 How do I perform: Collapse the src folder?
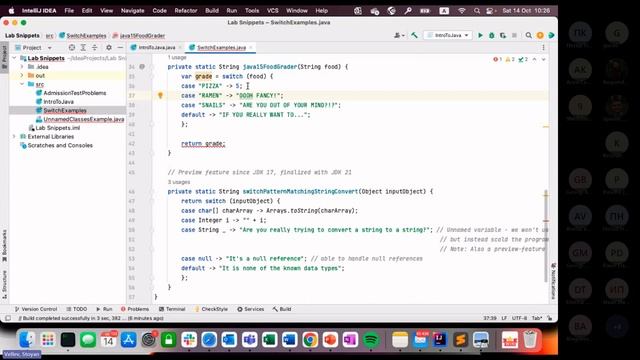tap(22, 84)
